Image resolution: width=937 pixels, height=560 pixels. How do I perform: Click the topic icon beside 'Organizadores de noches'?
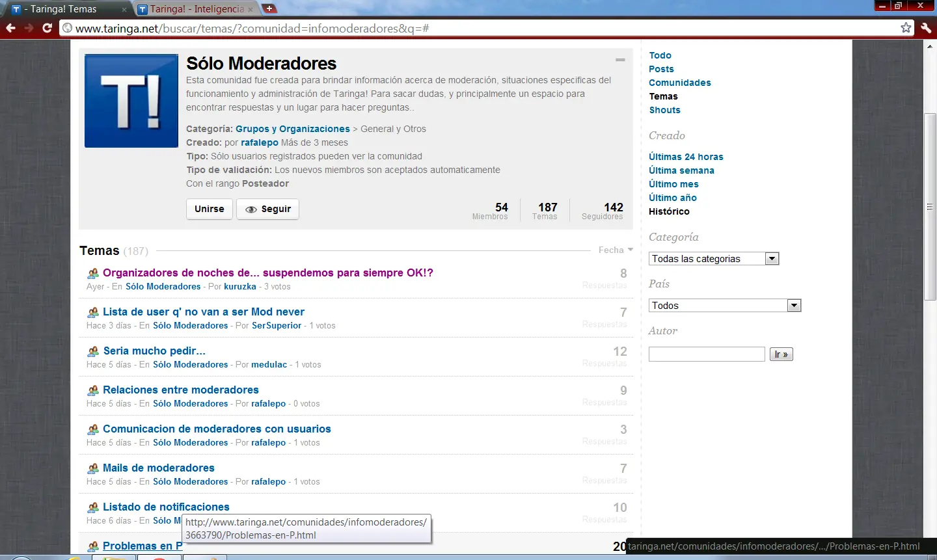(x=93, y=274)
